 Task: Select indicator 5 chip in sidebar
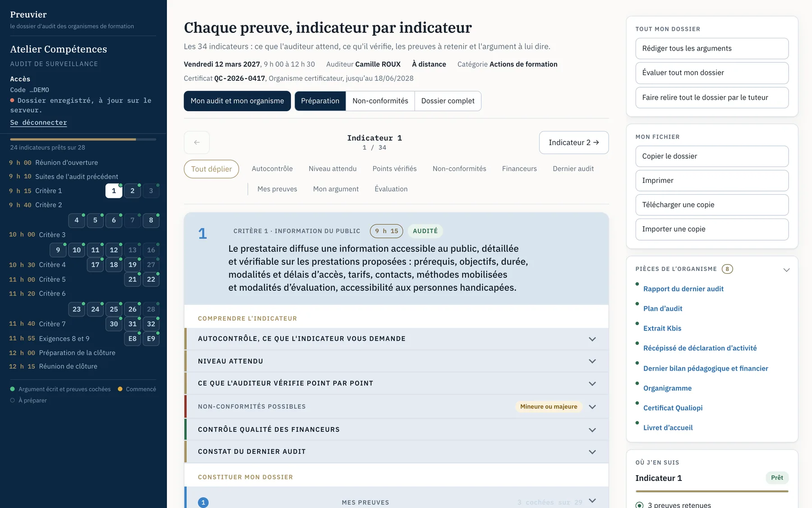tap(95, 220)
